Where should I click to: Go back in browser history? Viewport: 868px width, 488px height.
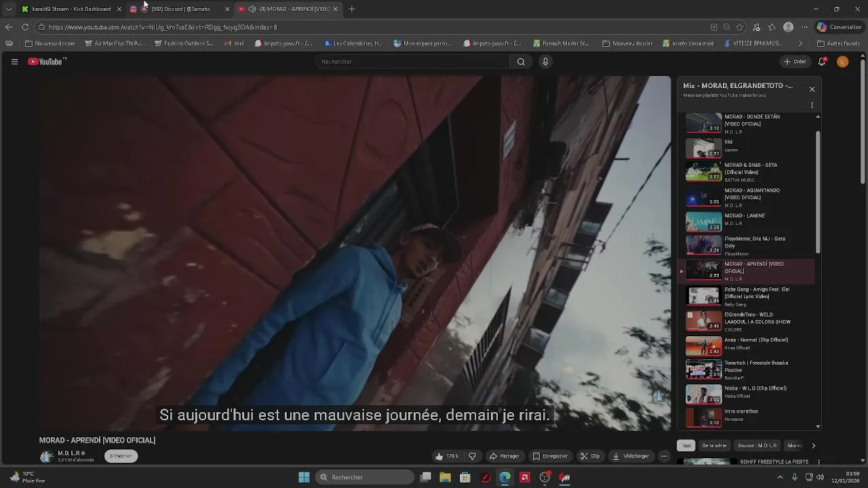pyautogui.click(x=9, y=27)
